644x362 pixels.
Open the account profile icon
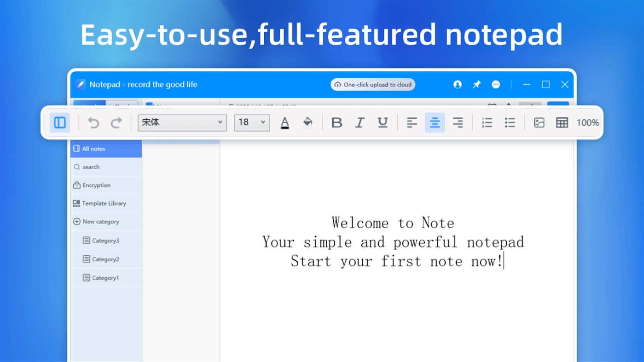tap(457, 84)
